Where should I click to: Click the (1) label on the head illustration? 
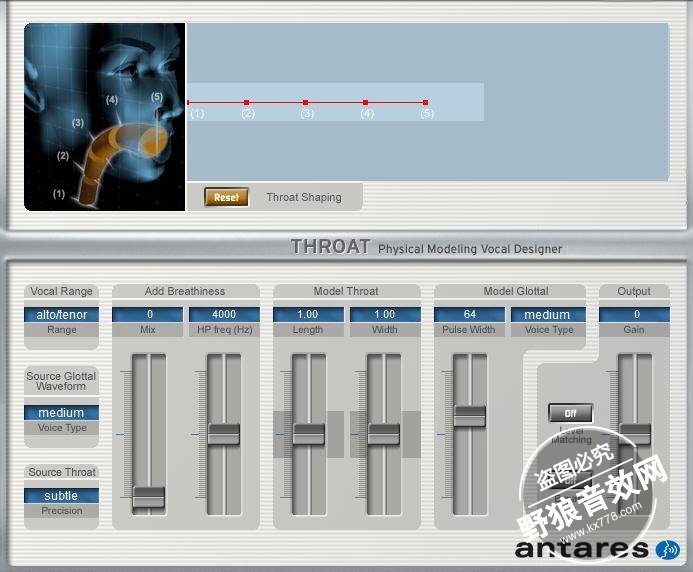pos(59,194)
